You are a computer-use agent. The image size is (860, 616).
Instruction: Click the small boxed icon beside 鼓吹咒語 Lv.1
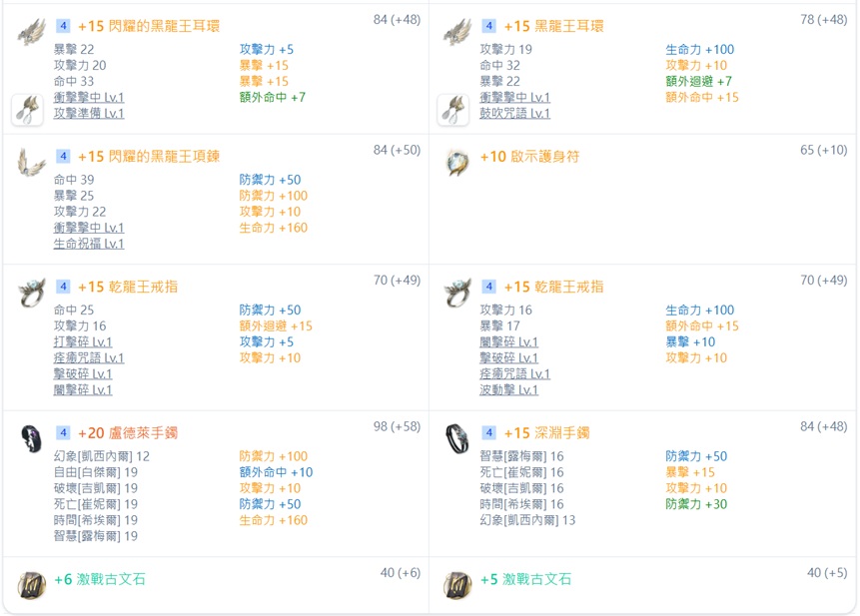453,110
